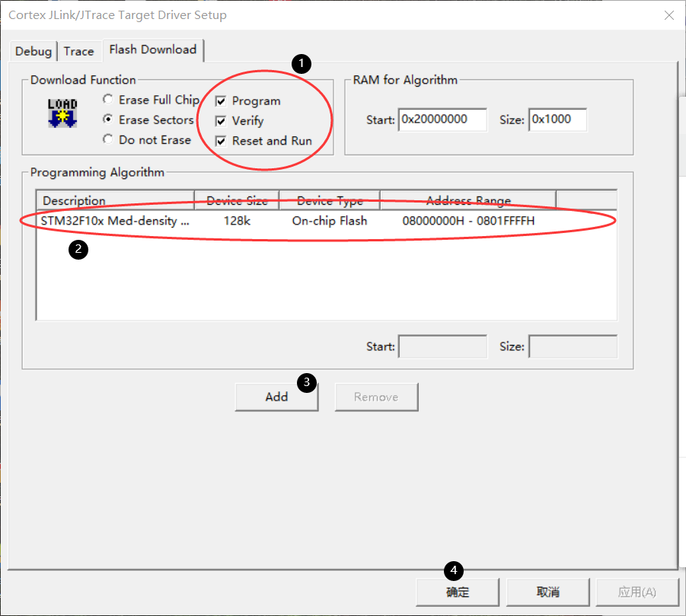Select STM32F10x Med-density algorithm row

coord(327,221)
